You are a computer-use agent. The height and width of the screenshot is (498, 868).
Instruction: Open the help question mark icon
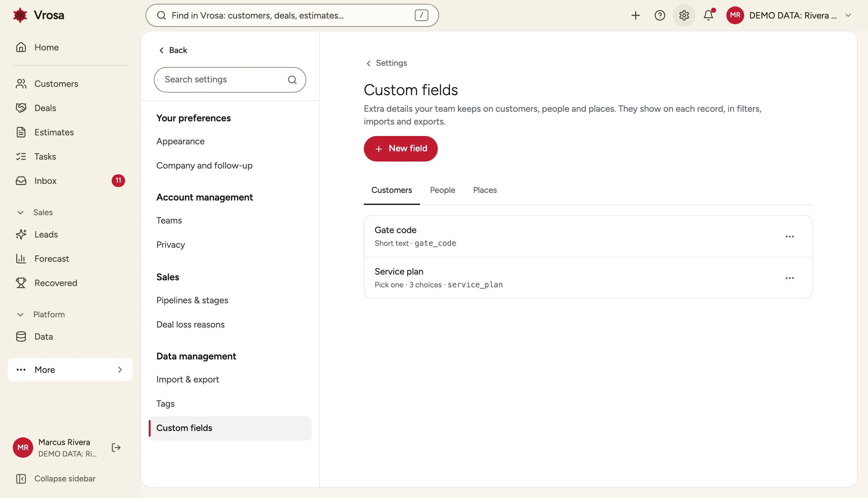(x=660, y=15)
